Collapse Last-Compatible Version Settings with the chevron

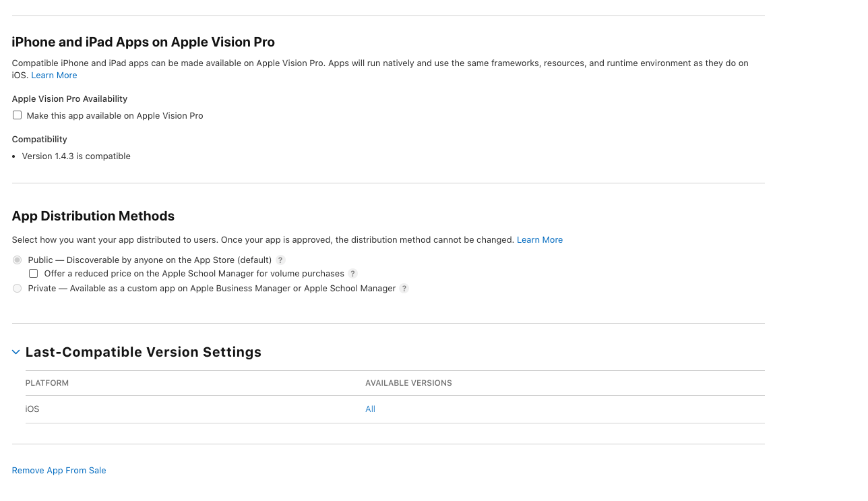coord(16,352)
